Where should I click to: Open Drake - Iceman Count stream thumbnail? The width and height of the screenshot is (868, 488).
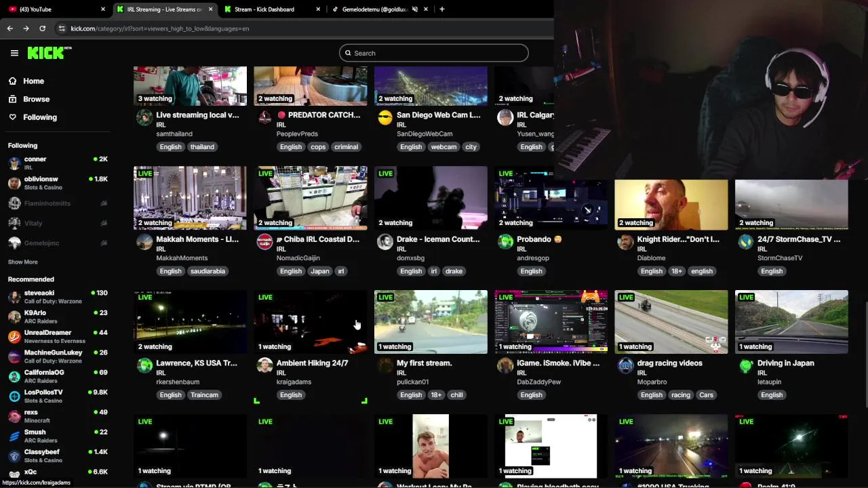tap(431, 198)
